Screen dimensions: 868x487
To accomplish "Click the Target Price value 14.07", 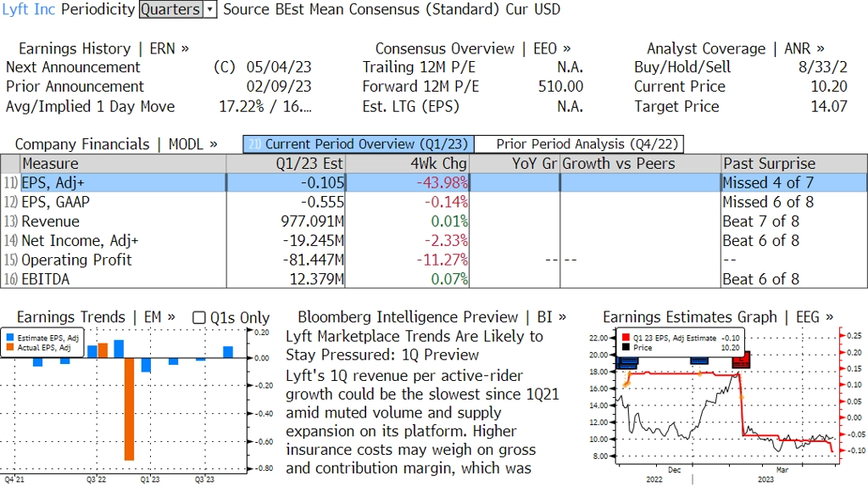I will 829,106.
